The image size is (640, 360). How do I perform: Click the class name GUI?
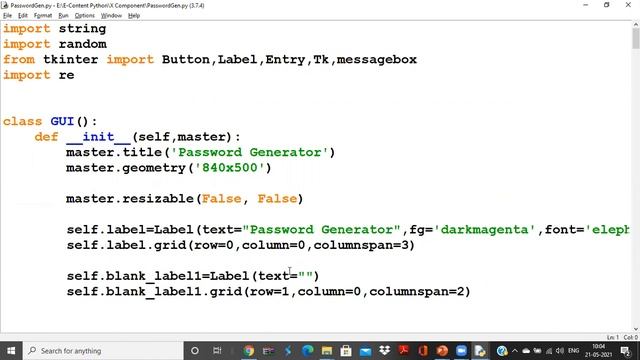[62, 122]
